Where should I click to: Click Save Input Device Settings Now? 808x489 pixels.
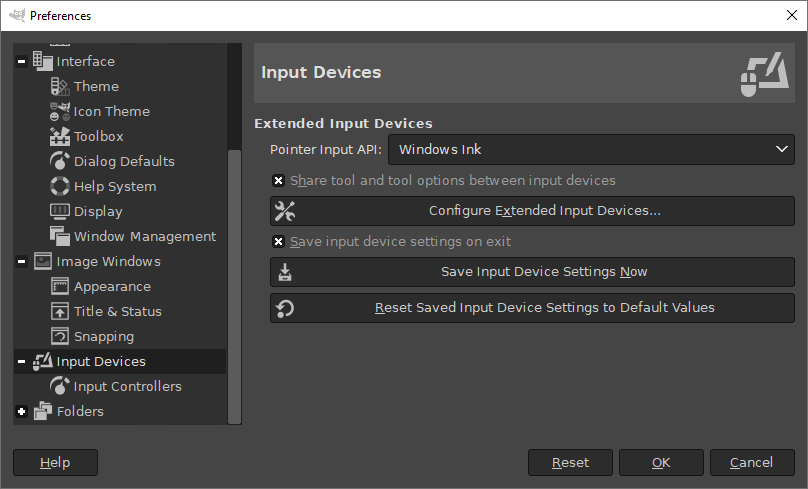(x=532, y=272)
